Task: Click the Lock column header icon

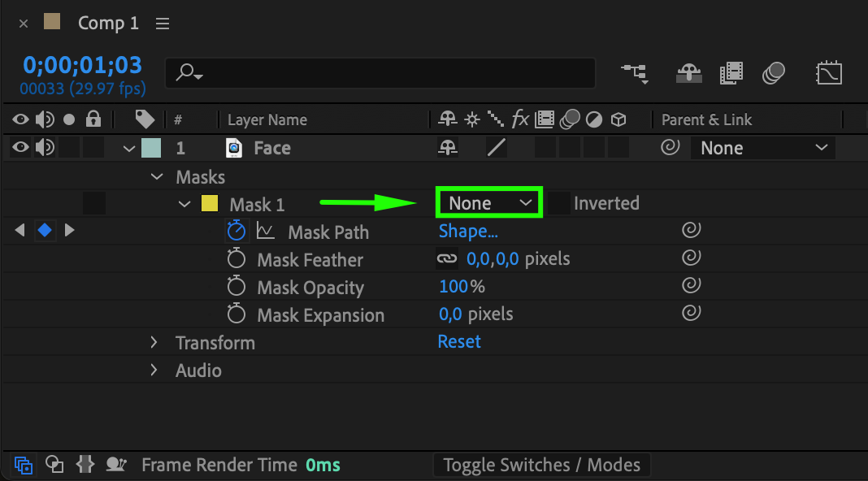Action: pos(93,119)
